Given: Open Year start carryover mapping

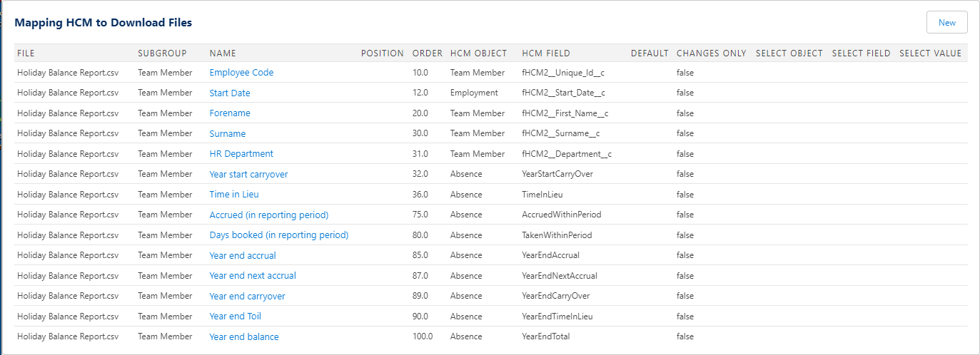Looking at the screenshot, I should coord(248,175).
